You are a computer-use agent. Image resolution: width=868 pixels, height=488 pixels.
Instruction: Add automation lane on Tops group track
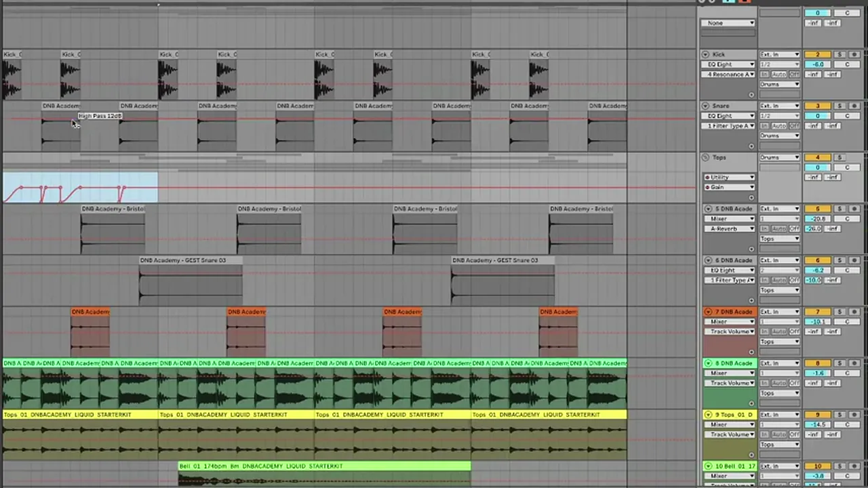tap(751, 198)
